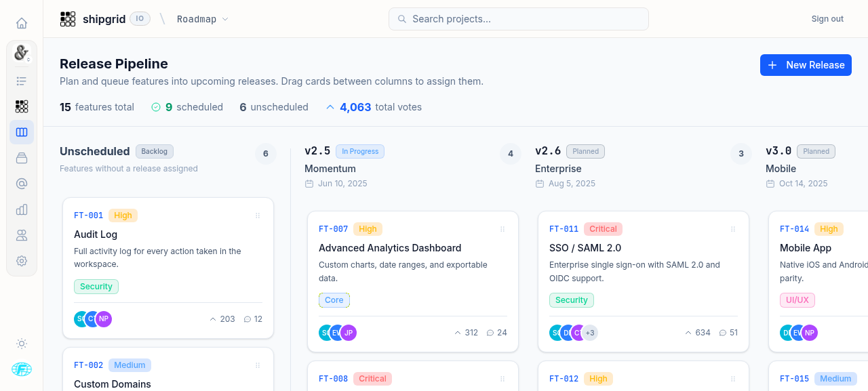Click the NP avatar on Audit Log
Screen dimensions: 868x391
[x=104, y=319]
